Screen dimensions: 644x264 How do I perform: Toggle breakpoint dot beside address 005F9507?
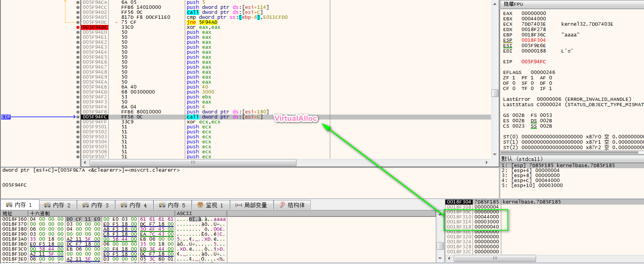78,157
